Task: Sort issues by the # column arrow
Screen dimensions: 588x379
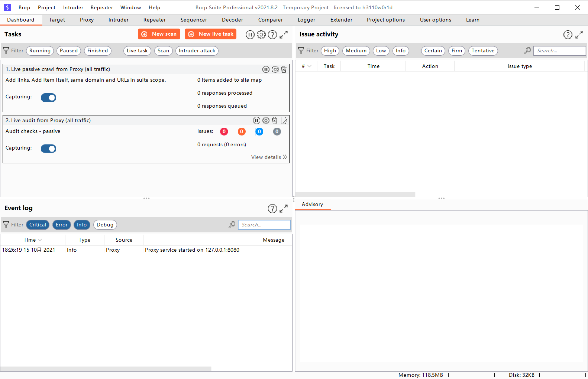Action: point(309,66)
